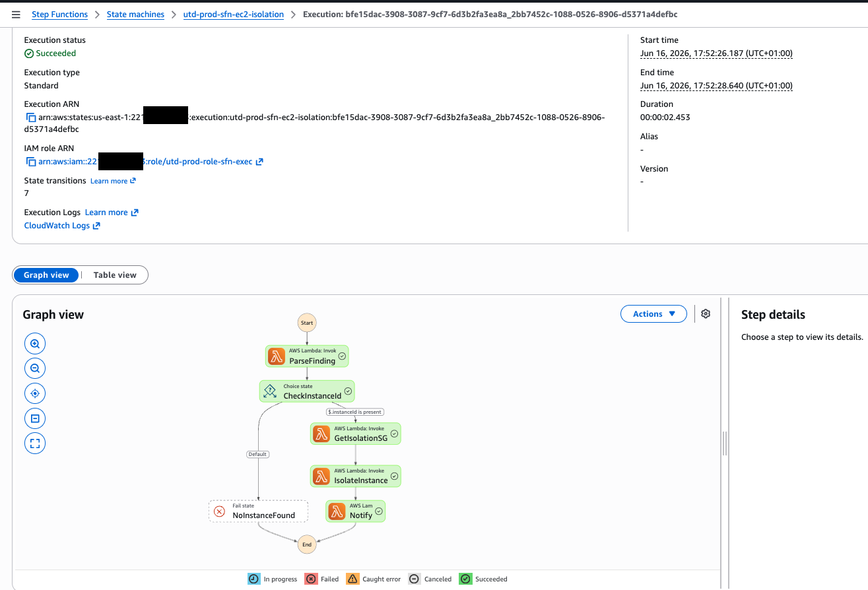Click the '$.instanceId is present' edge label

[x=355, y=412]
